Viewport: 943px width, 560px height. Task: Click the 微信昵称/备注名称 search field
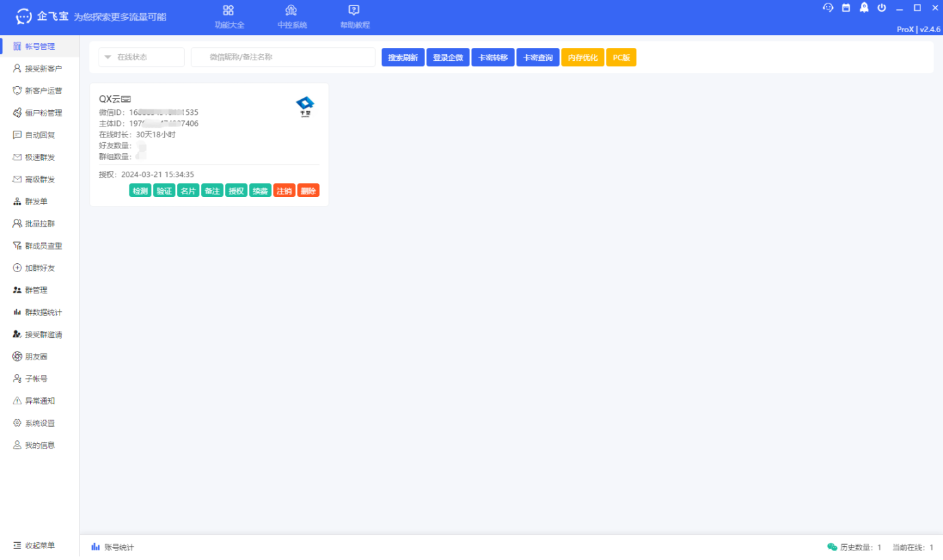pos(283,57)
